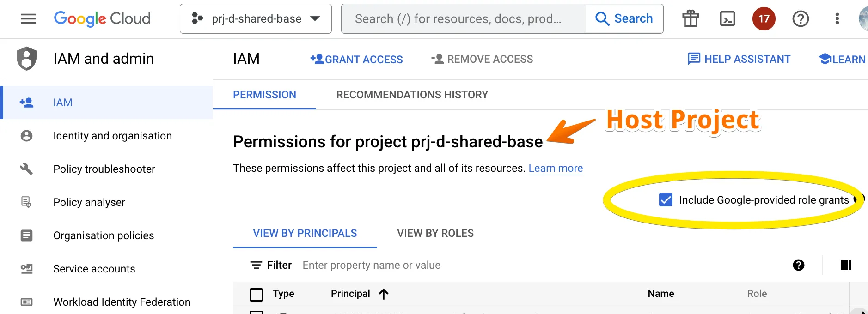
Task: Click the column display options icon
Action: pos(846,265)
